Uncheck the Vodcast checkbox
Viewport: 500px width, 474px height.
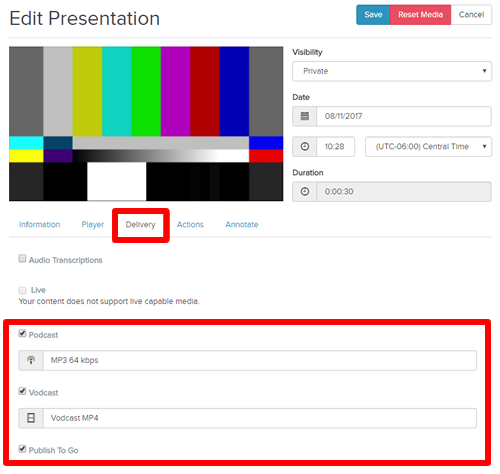[22, 391]
